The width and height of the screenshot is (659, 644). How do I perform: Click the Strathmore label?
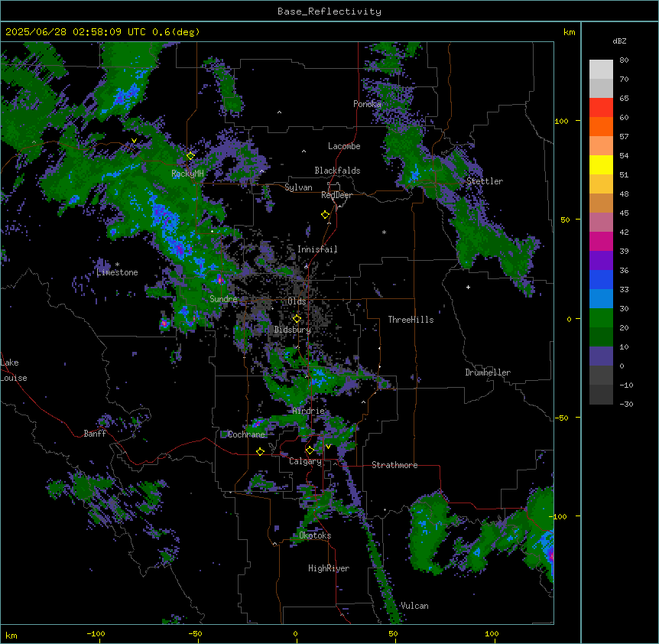[x=394, y=465]
